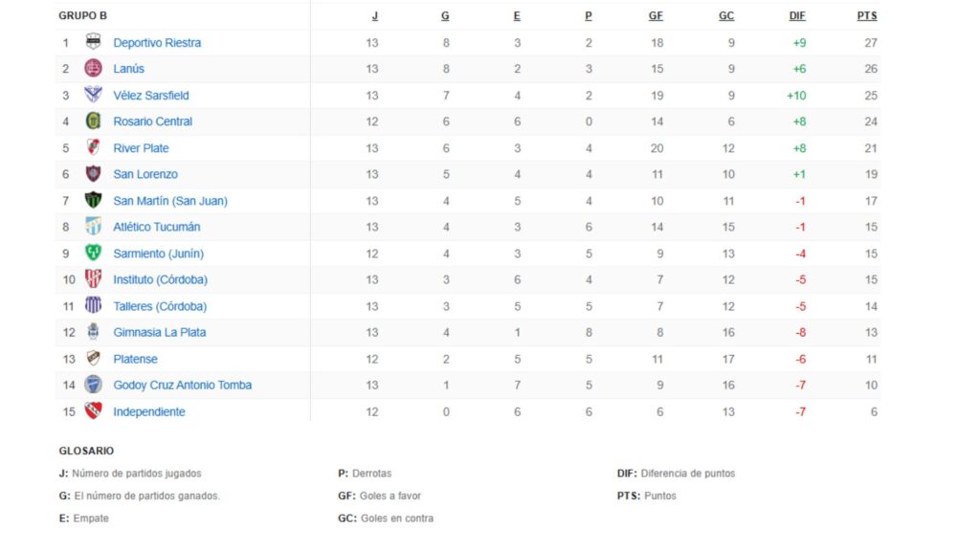The image size is (980, 551).
Task: Open the Talleres (Córdoba) team link
Action: pyautogui.click(x=160, y=306)
